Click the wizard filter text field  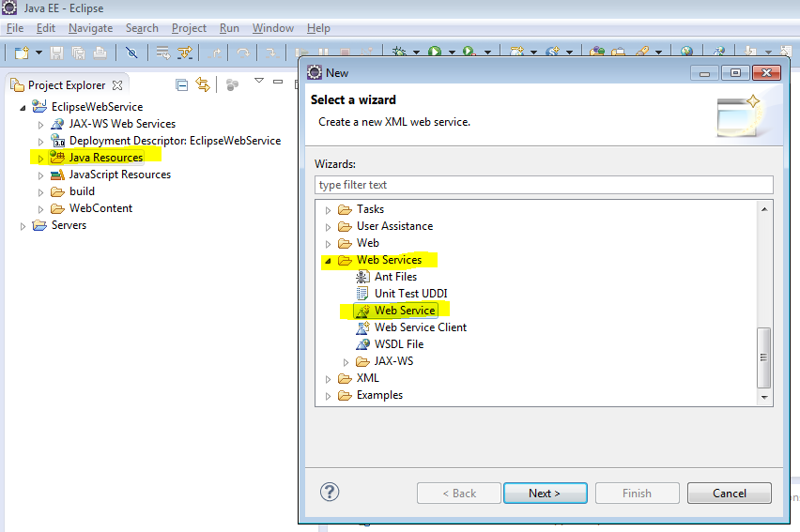coord(544,185)
